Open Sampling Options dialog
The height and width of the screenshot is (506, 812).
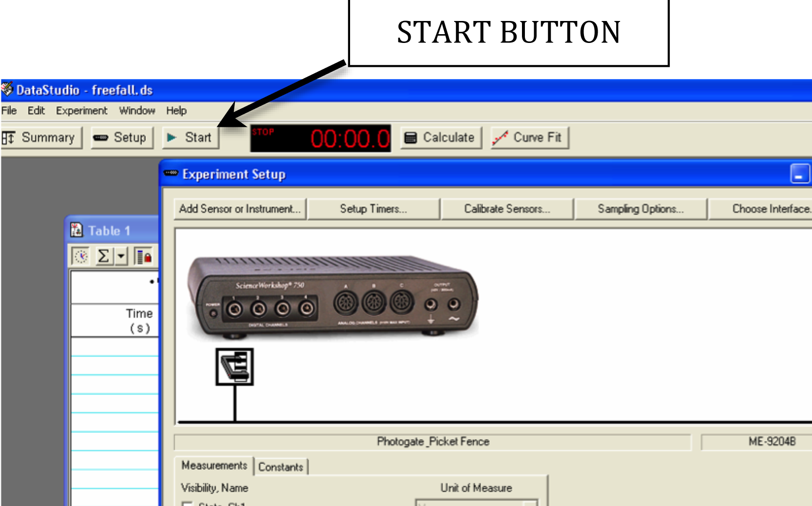640,209
